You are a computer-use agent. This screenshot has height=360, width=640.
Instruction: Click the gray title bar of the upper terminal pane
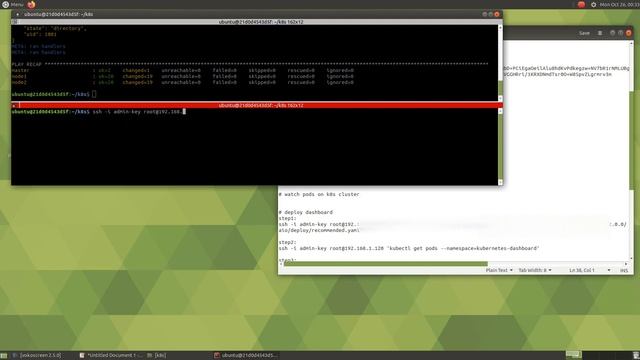(x=260, y=22)
